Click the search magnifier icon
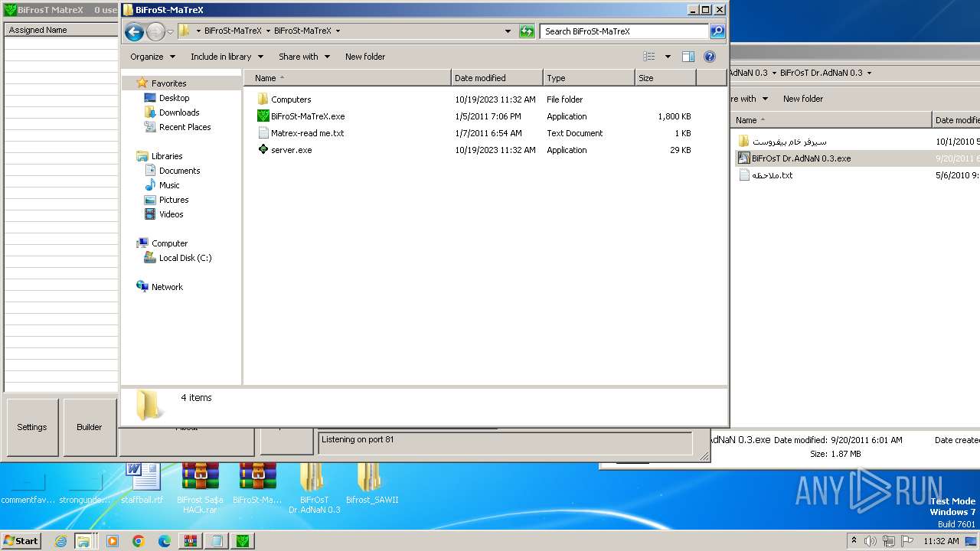 click(717, 31)
